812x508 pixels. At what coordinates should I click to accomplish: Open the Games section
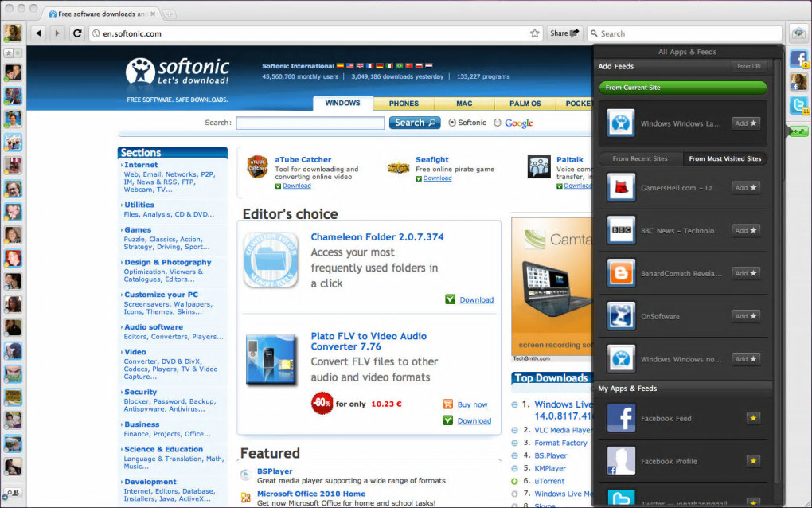pyautogui.click(x=138, y=229)
